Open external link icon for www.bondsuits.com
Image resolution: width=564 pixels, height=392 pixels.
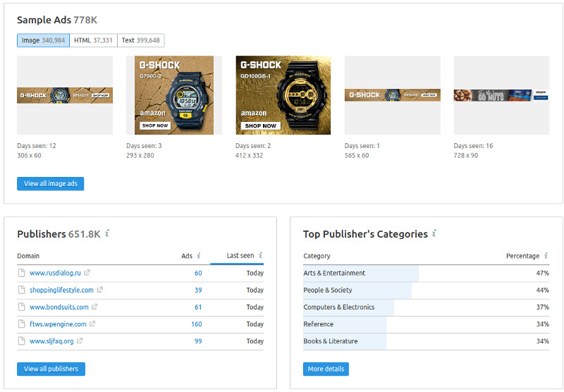[x=94, y=307]
